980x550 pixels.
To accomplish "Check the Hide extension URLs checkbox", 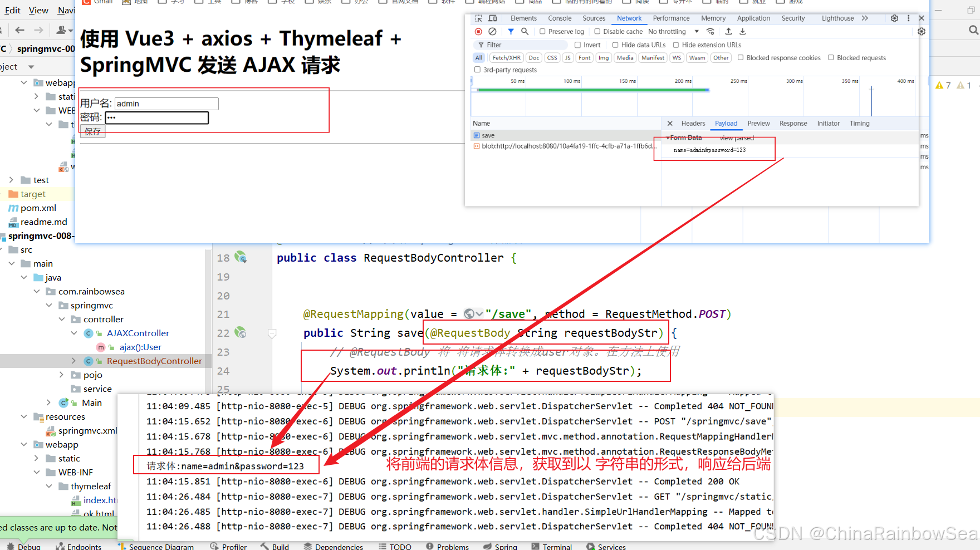I will (676, 45).
